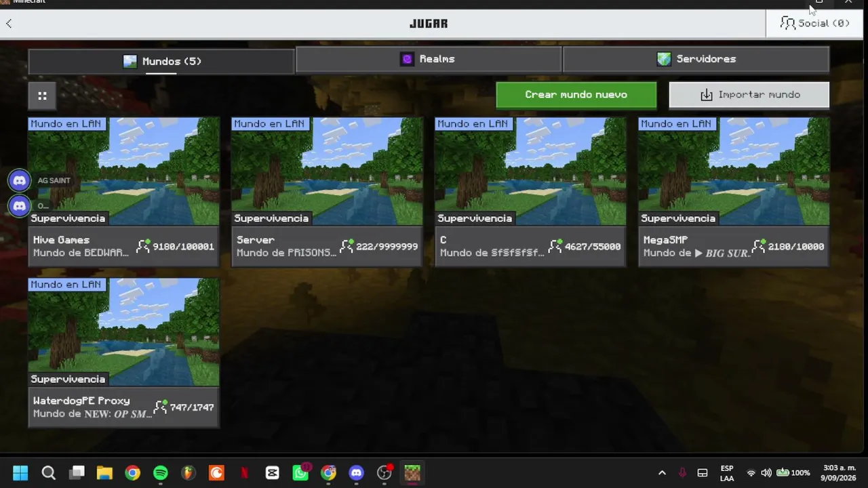Click player count 747/1747
This screenshot has height=488, width=868.
pyautogui.click(x=192, y=408)
